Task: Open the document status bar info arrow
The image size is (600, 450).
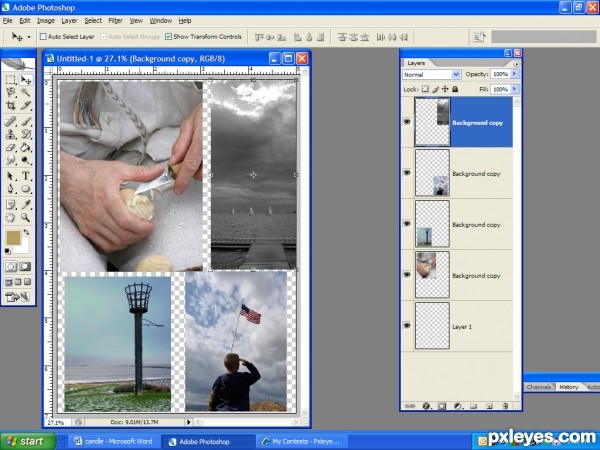Action: coord(188,422)
